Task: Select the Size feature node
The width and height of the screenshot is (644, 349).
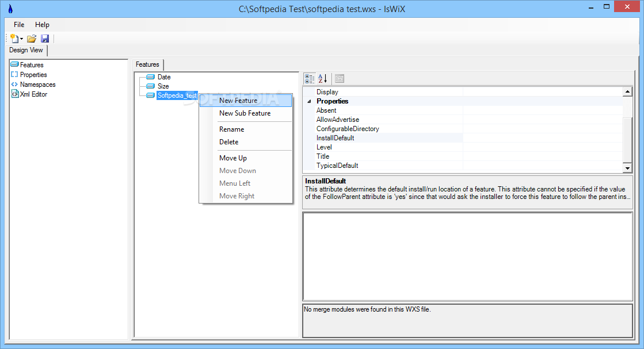Action: click(163, 86)
